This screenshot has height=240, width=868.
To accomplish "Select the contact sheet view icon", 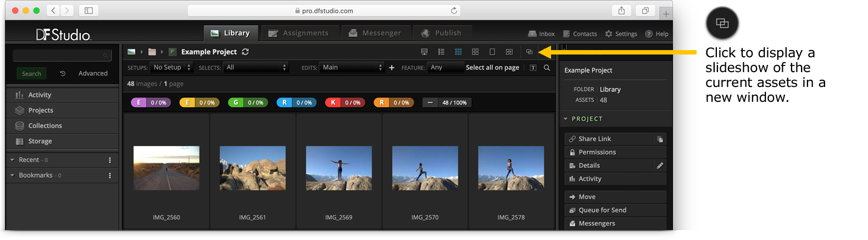I will 424,52.
